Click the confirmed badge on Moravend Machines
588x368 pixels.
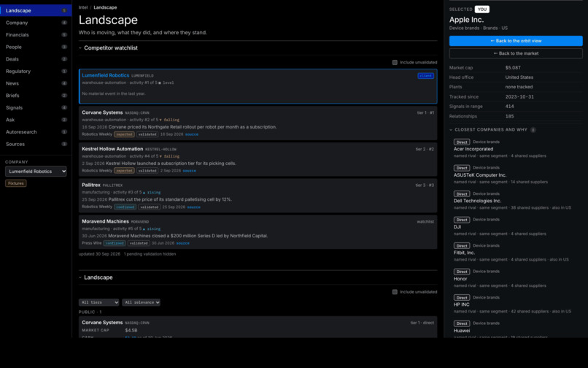(x=115, y=243)
